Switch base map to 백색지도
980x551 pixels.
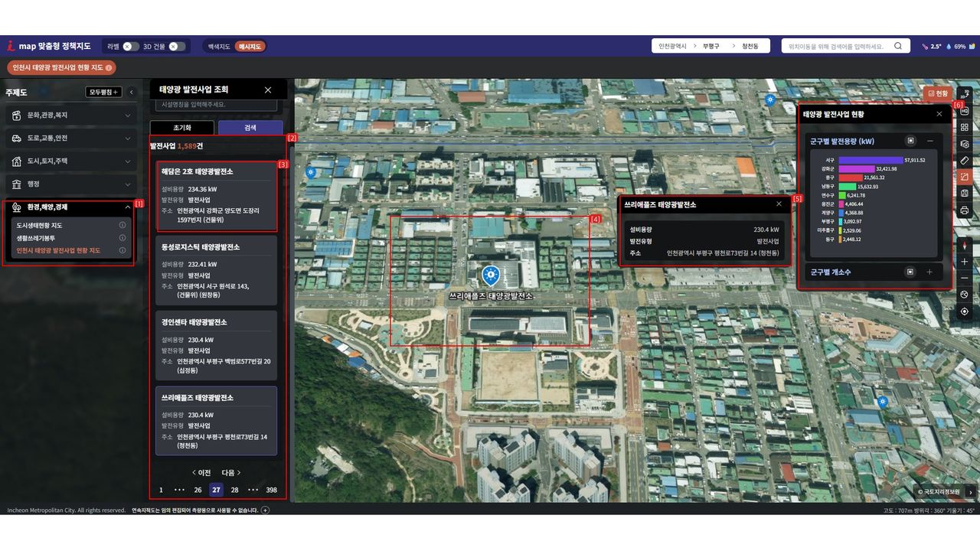[219, 47]
